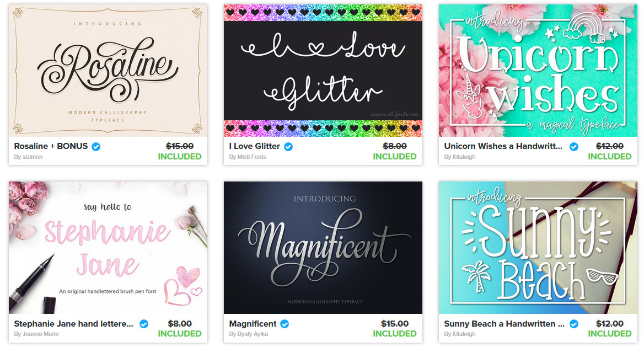Click the verified badge beside I Love Glitter
This screenshot has width=644, height=352.
(x=288, y=146)
